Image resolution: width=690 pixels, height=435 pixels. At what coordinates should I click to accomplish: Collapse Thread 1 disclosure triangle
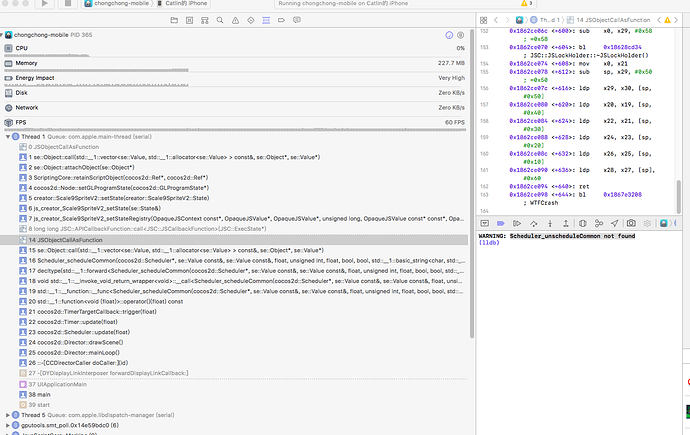7,137
